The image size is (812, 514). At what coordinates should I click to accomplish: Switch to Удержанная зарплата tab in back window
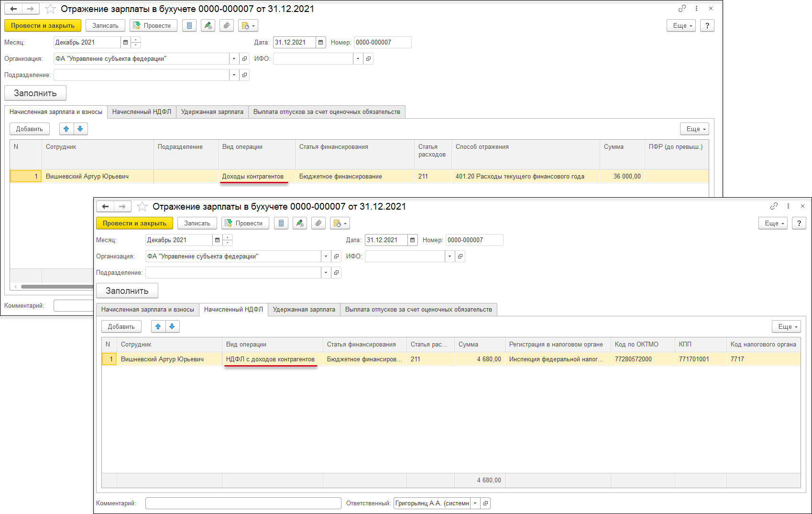click(x=212, y=112)
